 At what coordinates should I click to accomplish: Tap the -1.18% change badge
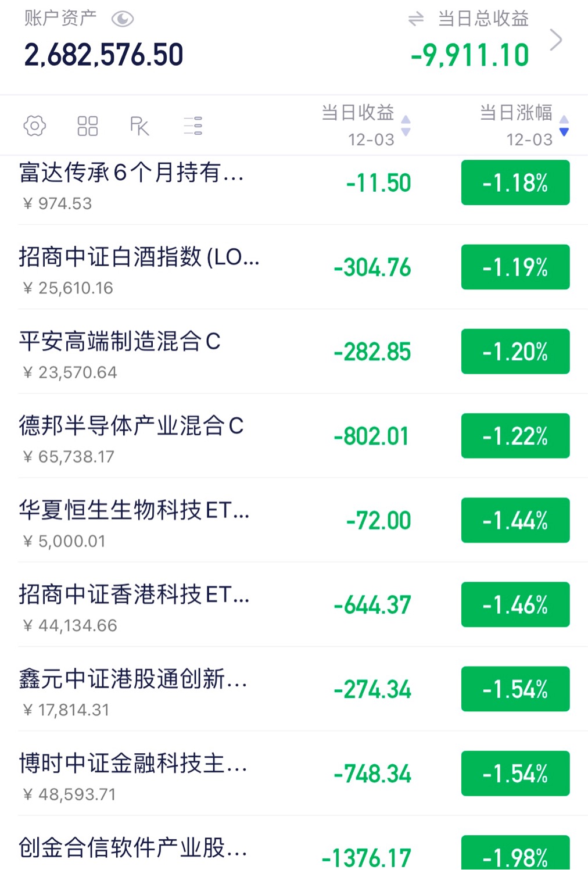pyautogui.click(x=515, y=183)
